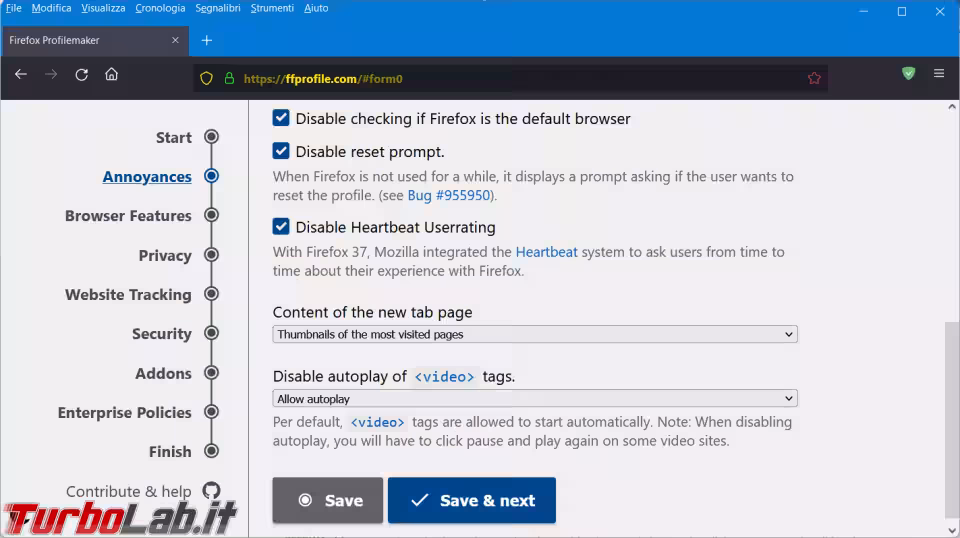
Task: Click the forward navigation arrow
Action: tap(51, 74)
